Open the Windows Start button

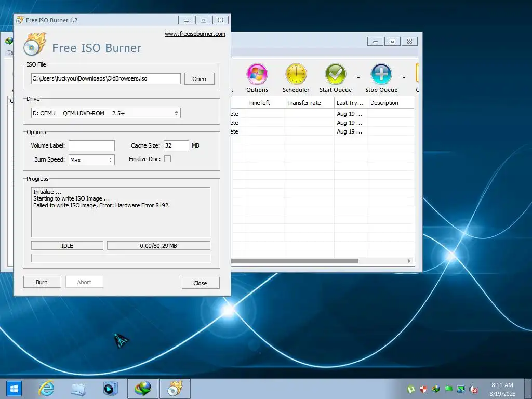coord(14,389)
